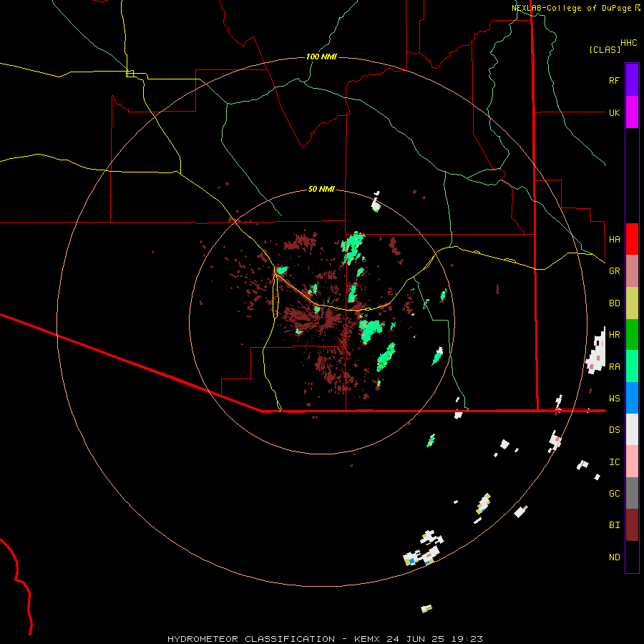Select the BD legend label
Viewport: 644px width, 644px height.
coord(614,303)
